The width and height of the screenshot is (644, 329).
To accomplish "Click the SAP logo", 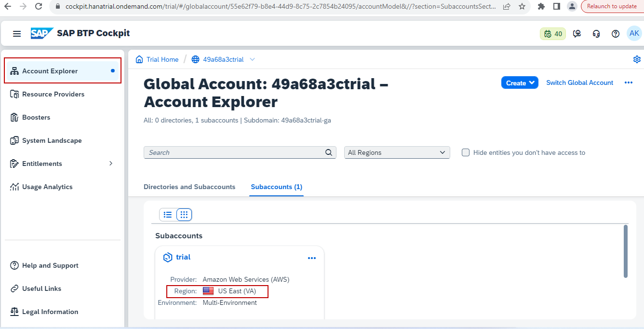I will pos(42,33).
